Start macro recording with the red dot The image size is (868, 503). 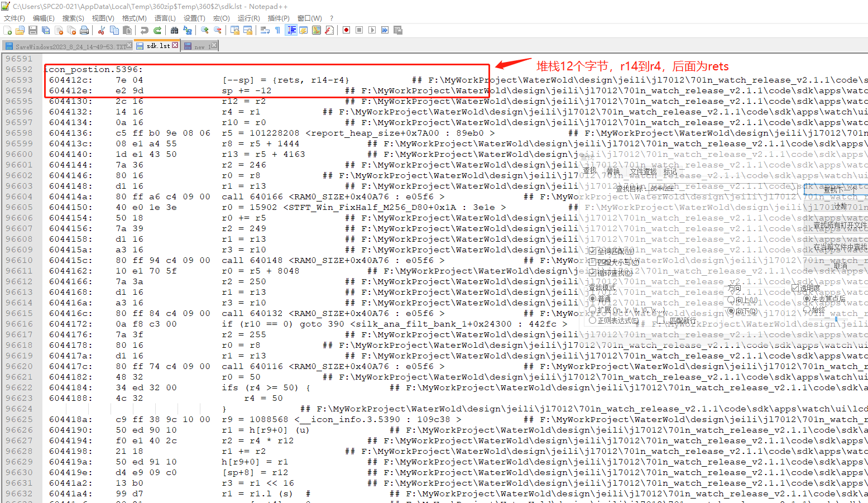click(x=347, y=30)
